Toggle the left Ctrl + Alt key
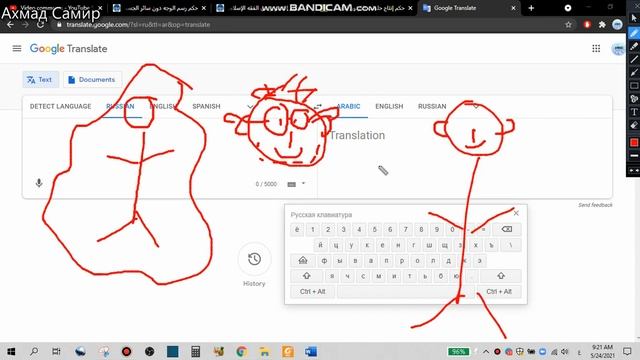This screenshot has width=640, height=360. [x=313, y=291]
